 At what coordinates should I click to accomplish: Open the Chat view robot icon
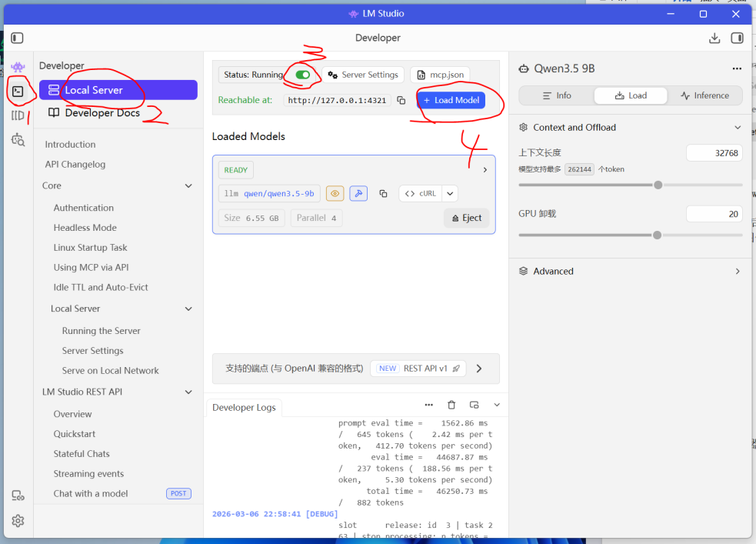click(x=18, y=66)
